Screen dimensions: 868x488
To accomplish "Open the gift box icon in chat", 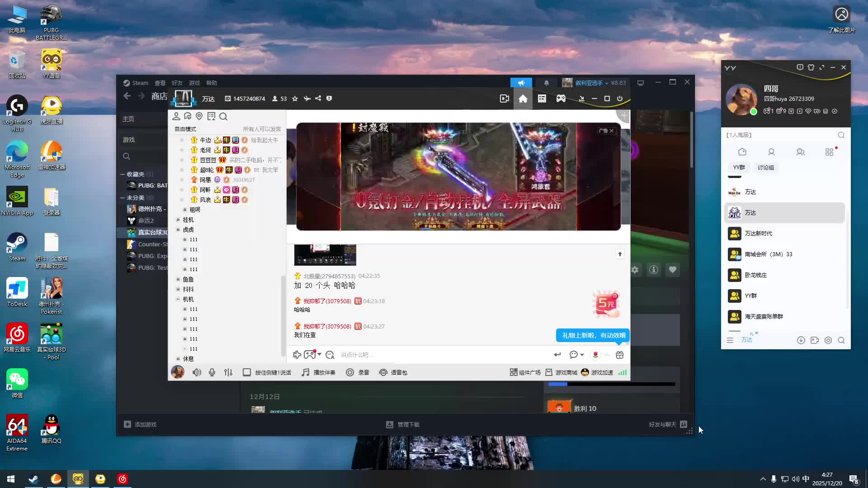I will (x=620, y=355).
